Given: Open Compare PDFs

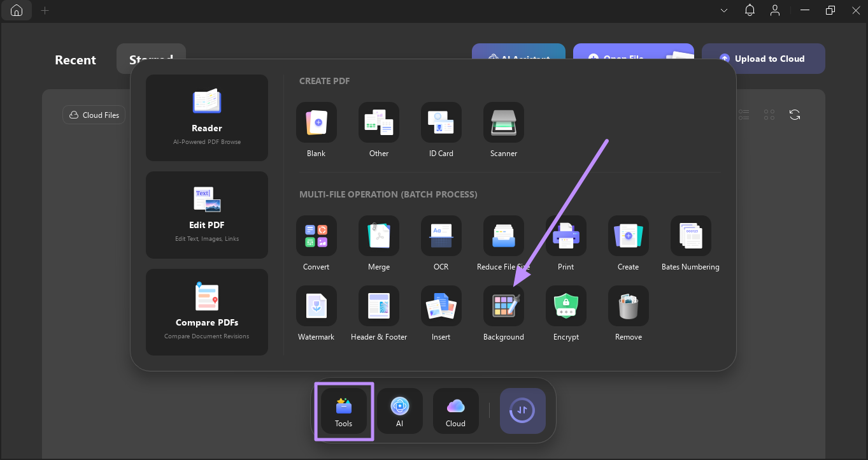Looking at the screenshot, I should click(206, 312).
